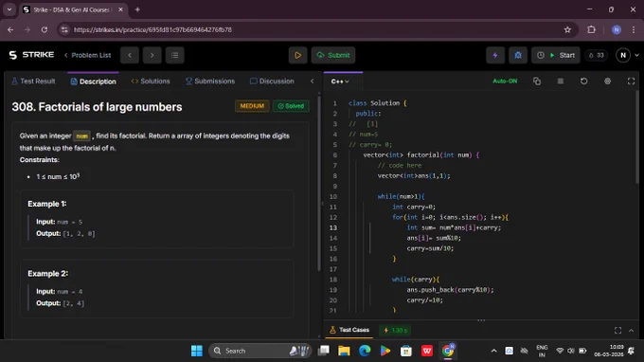Image resolution: width=644 pixels, height=362 pixels.
Task: Open the N profile avatar
Action: pos(623,55)
